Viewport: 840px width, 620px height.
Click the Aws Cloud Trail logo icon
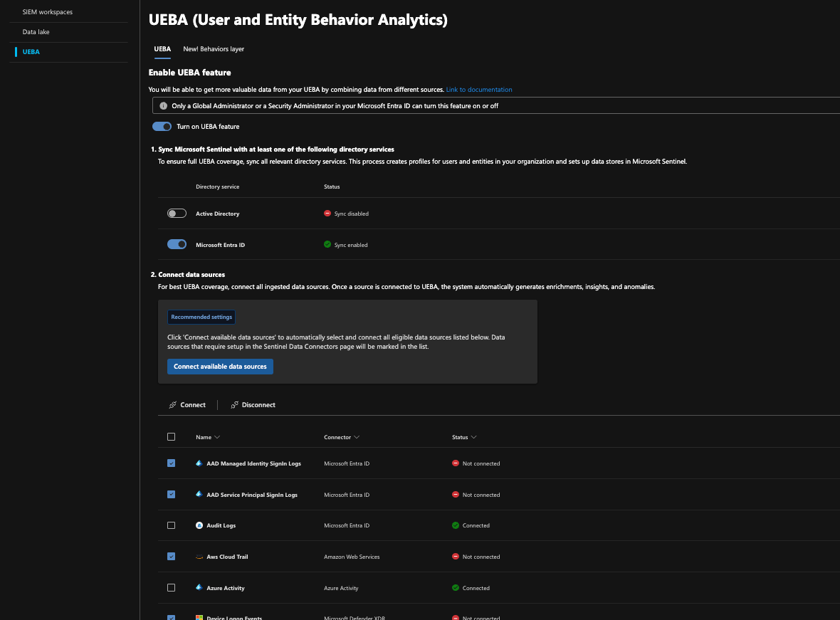[x=199, y=557]
